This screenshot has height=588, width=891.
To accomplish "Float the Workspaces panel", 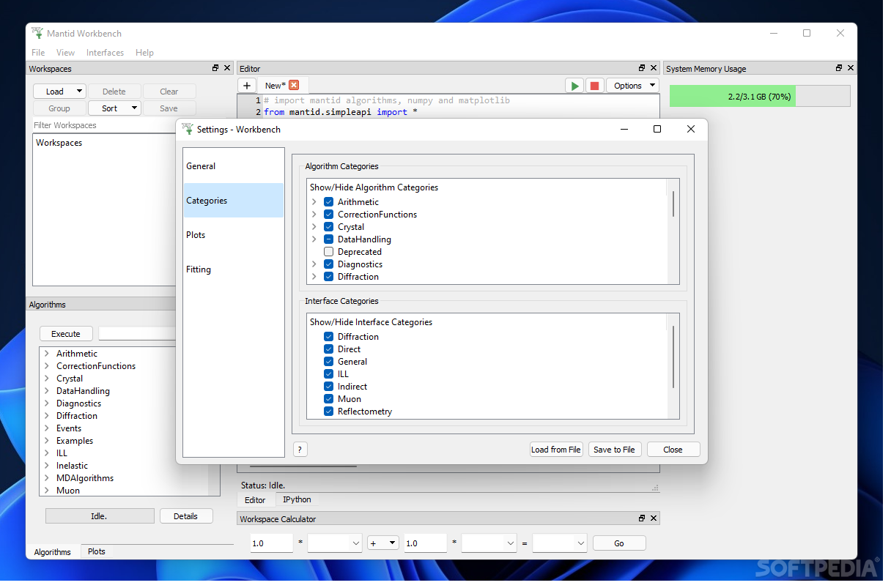I will pyautogui.click(x=215, y=68).
